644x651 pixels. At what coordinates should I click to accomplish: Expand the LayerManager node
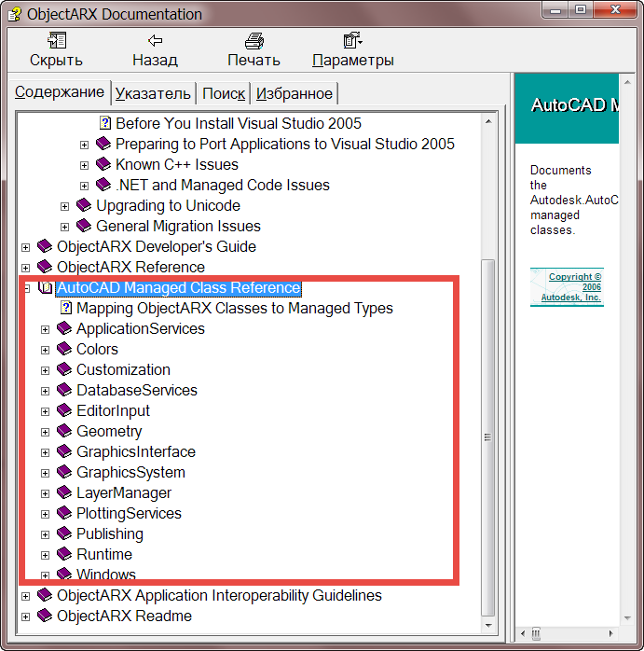(x=46, y=493)
